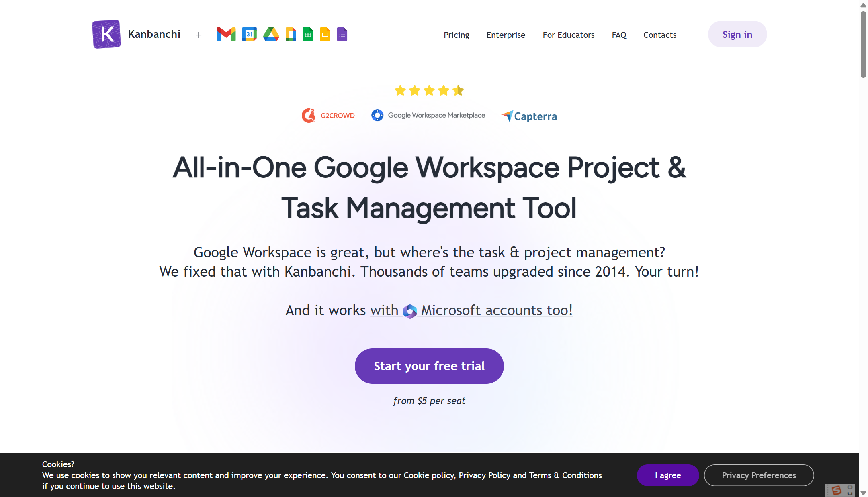The width and height of the screenshot is (868, 497).
Task: Click the Kanbanchi purple K logo
Action: [x=106, y=34]
